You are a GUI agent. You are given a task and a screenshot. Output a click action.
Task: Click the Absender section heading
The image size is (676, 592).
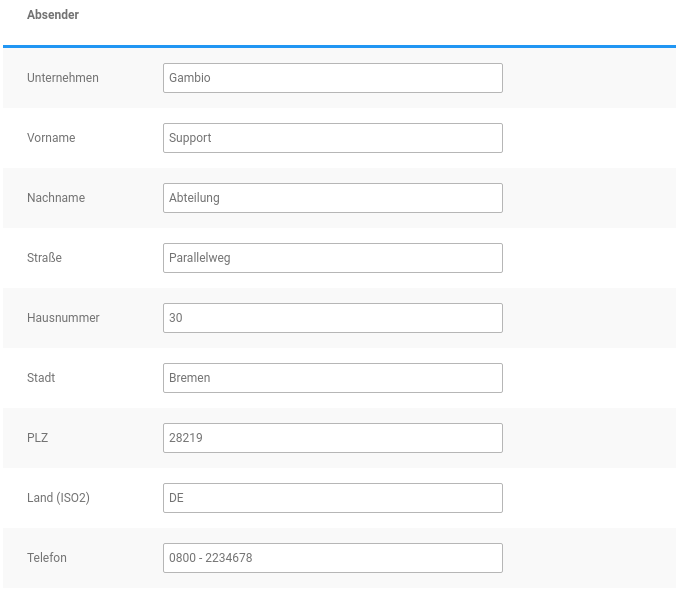(53, 15)
